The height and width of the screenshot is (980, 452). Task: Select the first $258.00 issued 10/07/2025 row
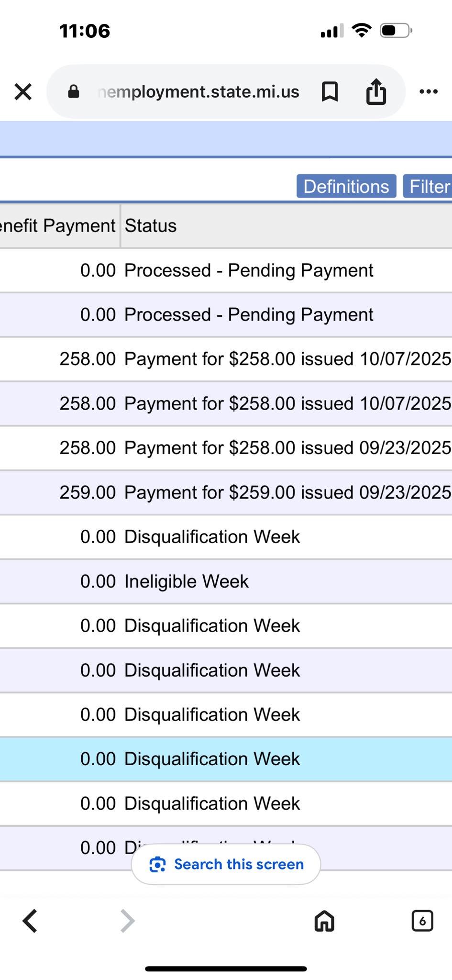(x=226, y=359)
